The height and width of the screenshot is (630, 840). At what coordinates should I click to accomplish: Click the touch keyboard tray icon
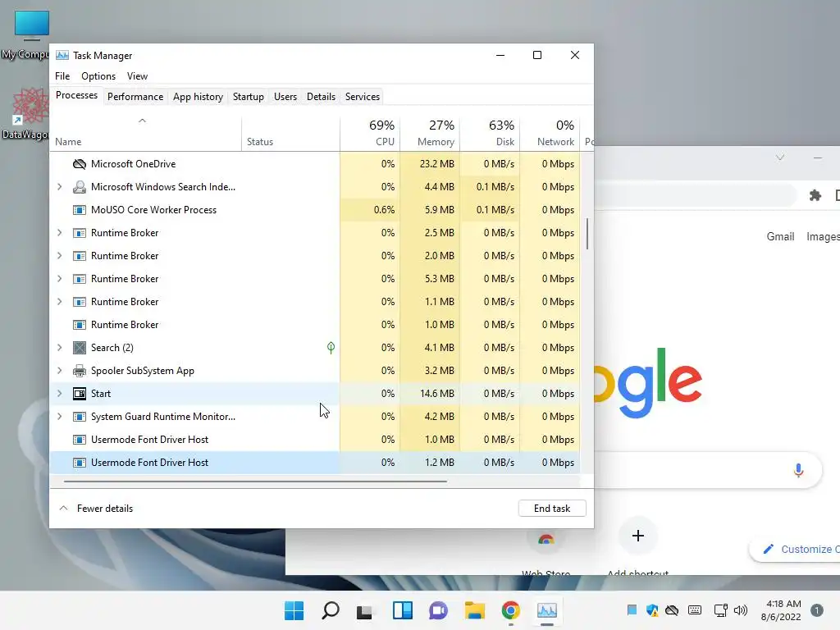(695, 610)
